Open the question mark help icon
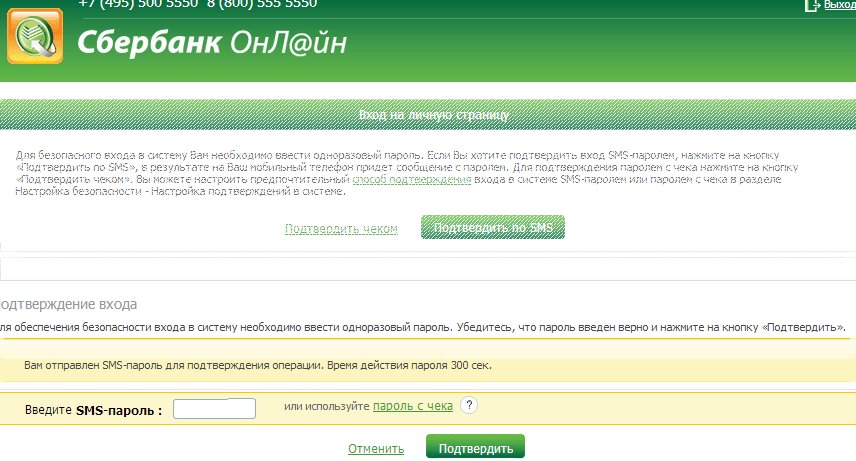The height and width of the screenshot is (461, 856). click(x=469, y=405)
